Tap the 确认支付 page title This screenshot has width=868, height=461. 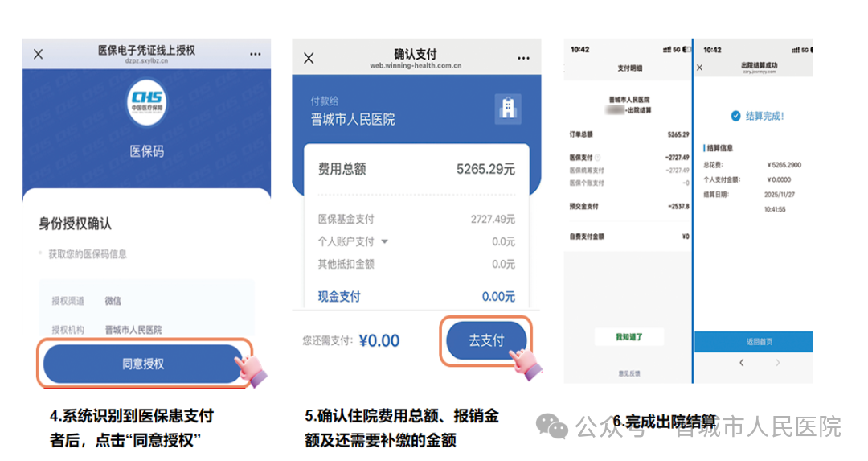coord(416,54)
